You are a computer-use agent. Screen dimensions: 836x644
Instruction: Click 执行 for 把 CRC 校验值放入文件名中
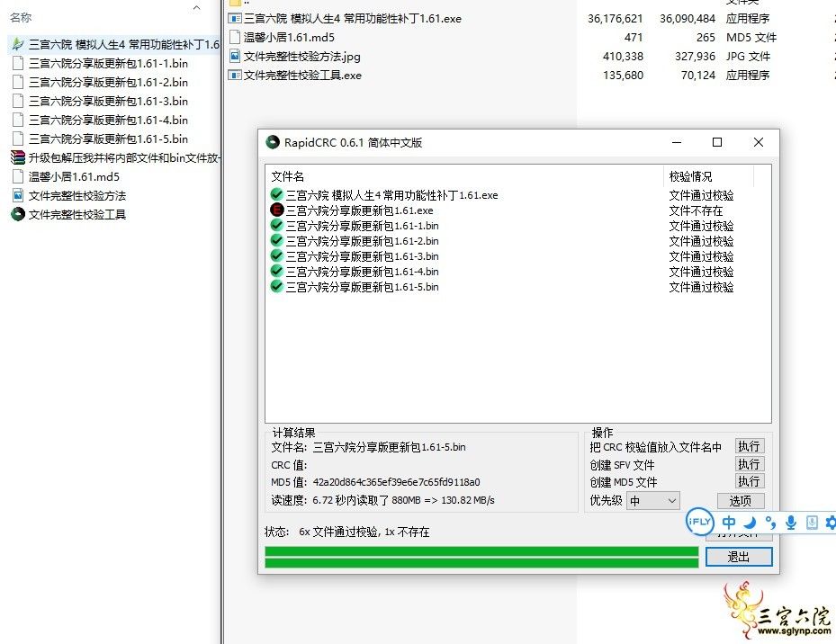pos(749,446)
